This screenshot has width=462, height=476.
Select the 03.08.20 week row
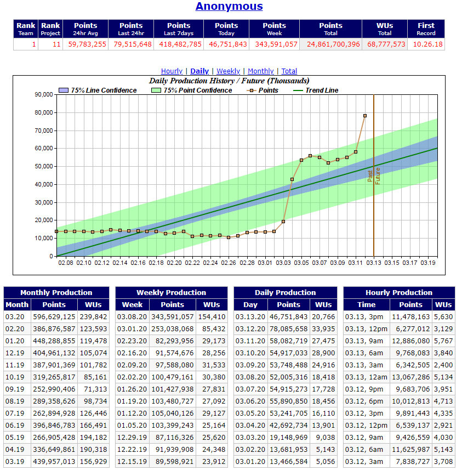coord(172,317)
